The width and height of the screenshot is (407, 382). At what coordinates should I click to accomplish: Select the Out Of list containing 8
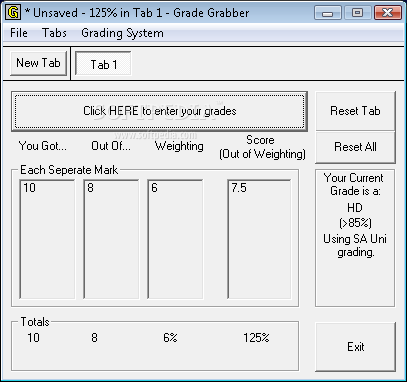pyautogui.click(x=111, y=239)
